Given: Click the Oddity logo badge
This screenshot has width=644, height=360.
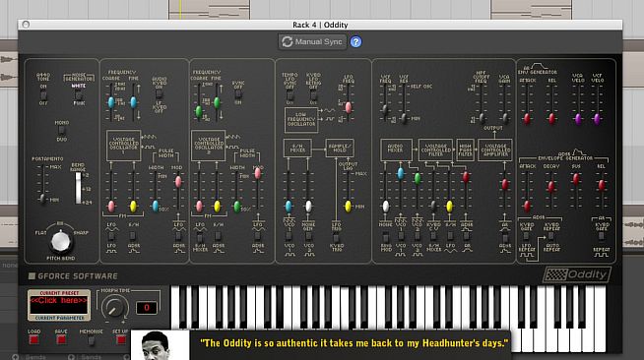Looking at the screenshot, I should coord(577,274).
